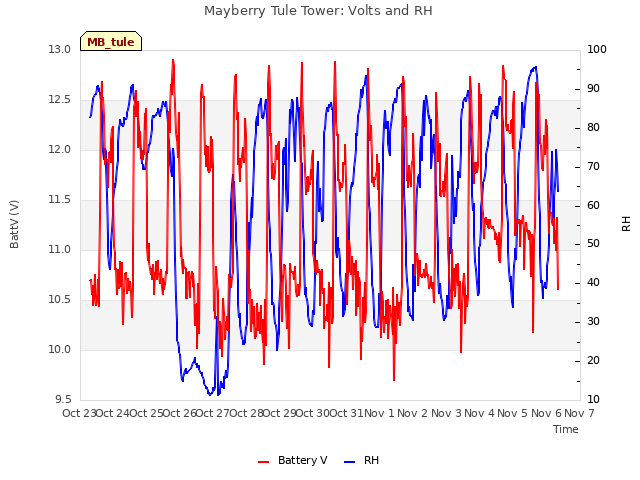
Task: Click the 12.5 voltage tick label
Action: coord(59,100)
